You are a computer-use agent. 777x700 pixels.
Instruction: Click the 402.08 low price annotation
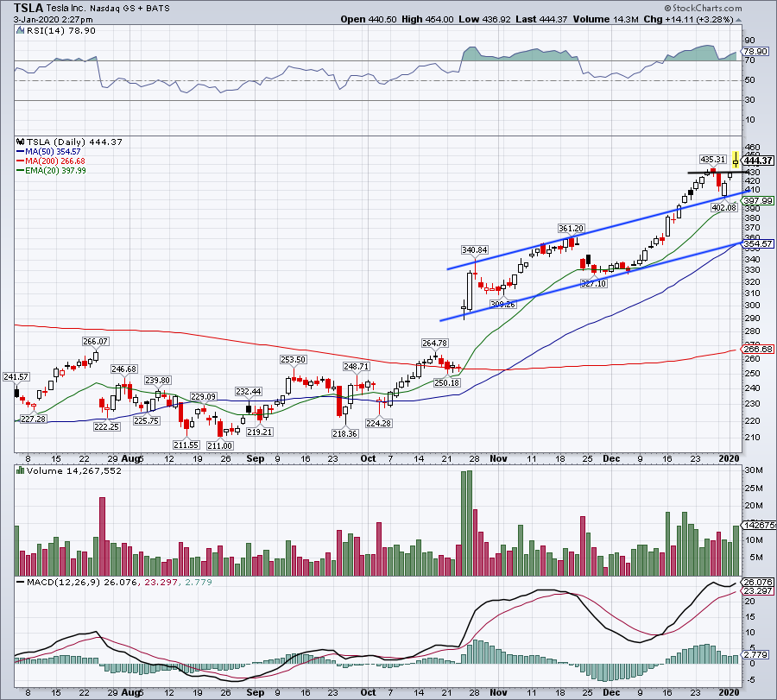point(724,207)
